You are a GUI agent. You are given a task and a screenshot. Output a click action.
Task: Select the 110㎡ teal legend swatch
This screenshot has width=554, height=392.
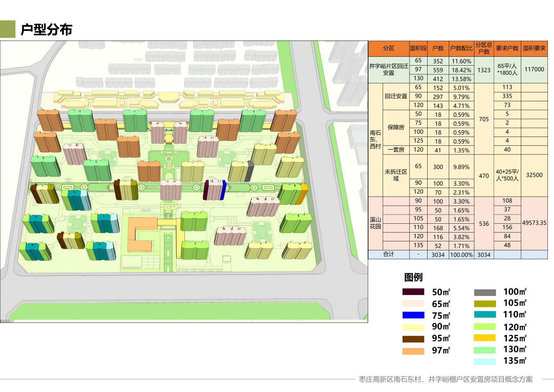pos(485,315)
